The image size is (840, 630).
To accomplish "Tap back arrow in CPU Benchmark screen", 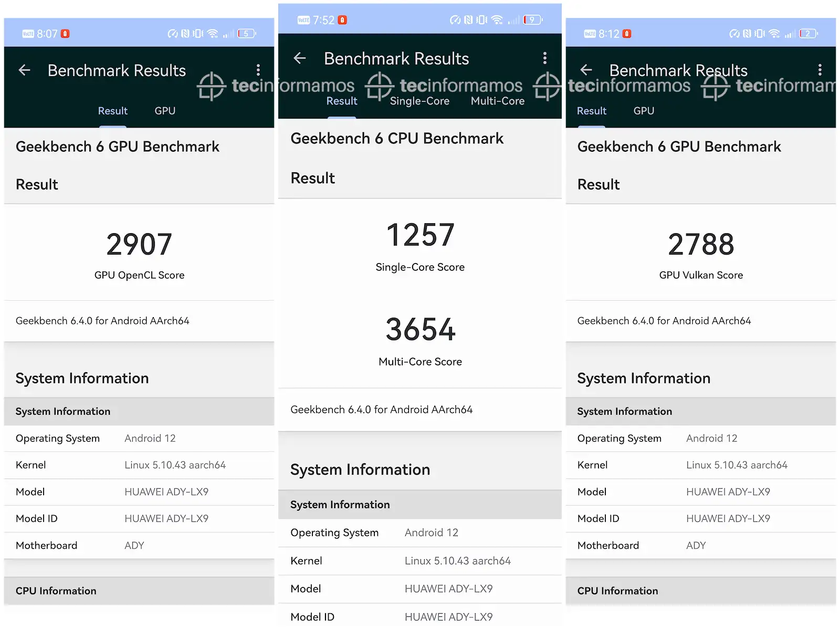I will pyautogui.click(x=300, y=58).
